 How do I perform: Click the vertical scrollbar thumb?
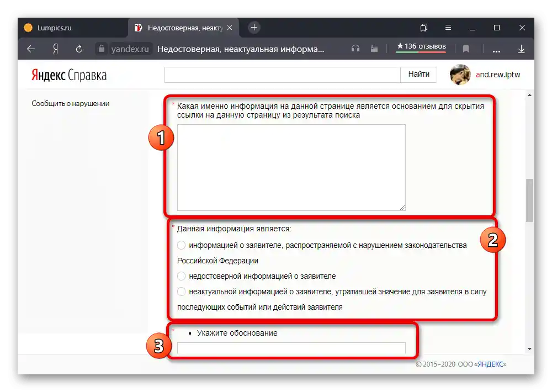(529, 200)
